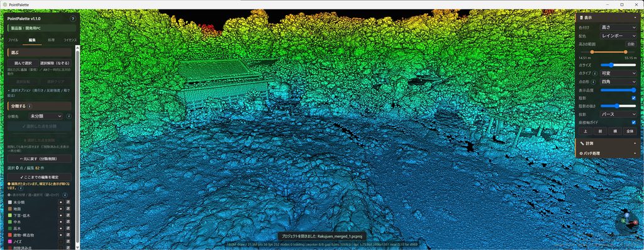Click info icon beside 点タイプ label
Viewport: 644px width, 250px height.
click(x=595, y=73)
